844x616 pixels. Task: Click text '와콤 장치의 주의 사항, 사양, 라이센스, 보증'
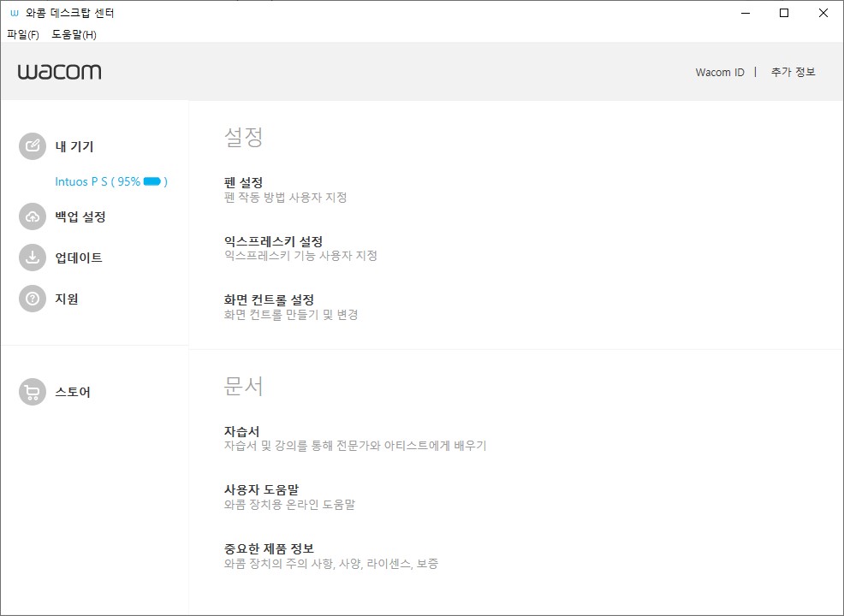pos(331,564)
